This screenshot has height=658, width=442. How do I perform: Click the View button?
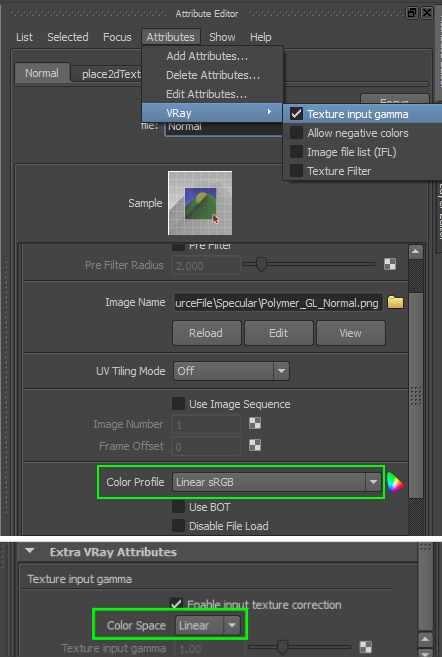pyautogui.click(x=350, y=333)
